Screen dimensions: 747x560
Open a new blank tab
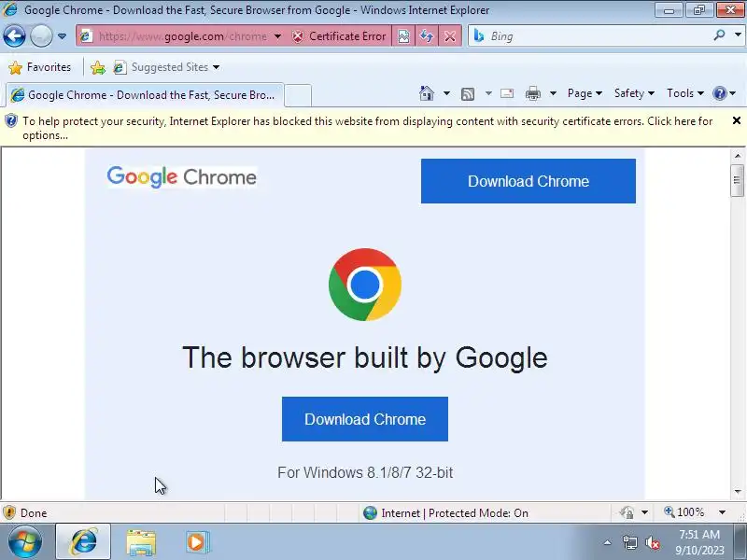(298, 95)
